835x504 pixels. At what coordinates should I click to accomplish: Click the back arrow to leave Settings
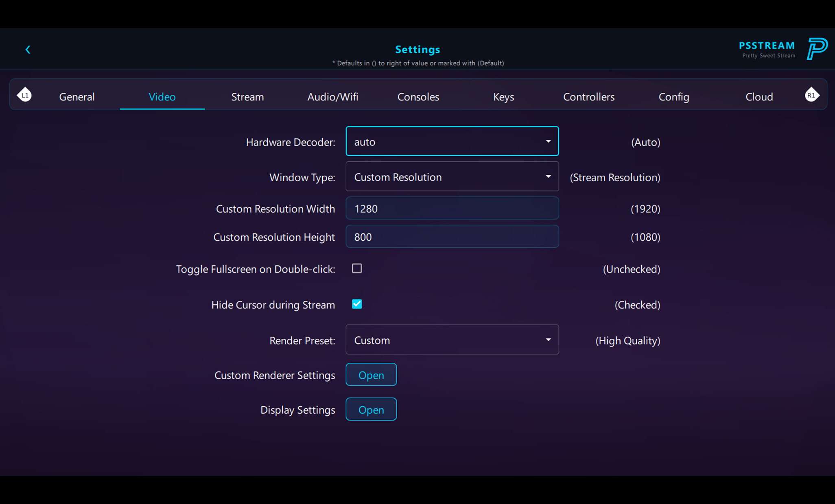click(28, 49)
